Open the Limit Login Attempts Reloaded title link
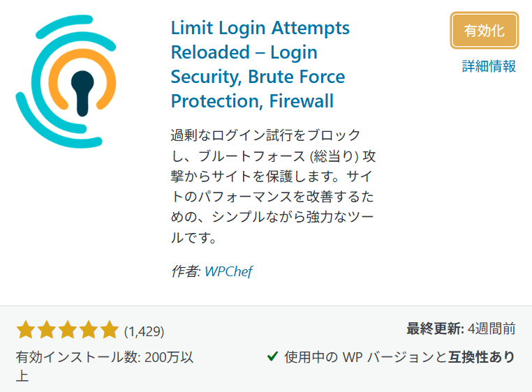The height and width of the screenshot is (392, 532). [x=260, y=64]
